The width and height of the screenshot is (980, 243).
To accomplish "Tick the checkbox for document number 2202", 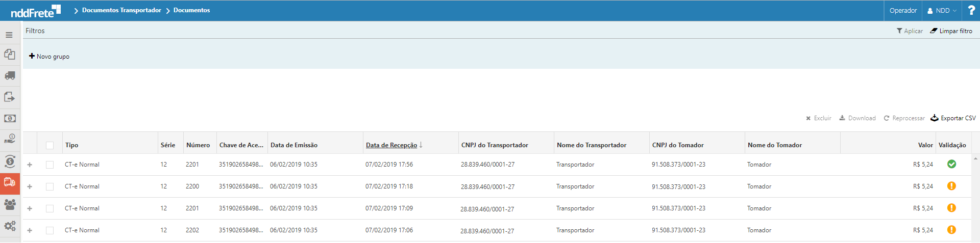I will pyautogui.click(x=50, y=230).
